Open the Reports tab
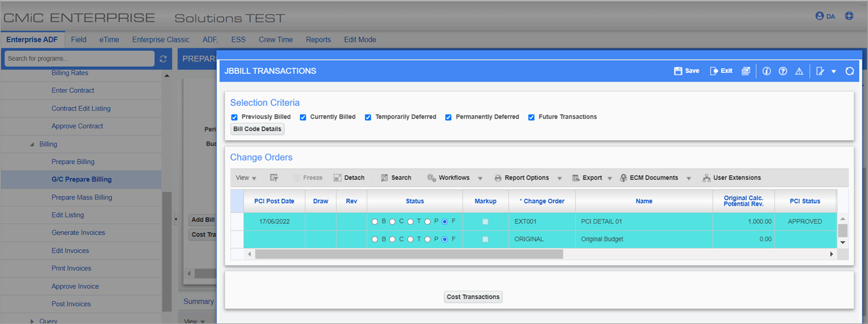868x324 pixels. coord(318,39)
